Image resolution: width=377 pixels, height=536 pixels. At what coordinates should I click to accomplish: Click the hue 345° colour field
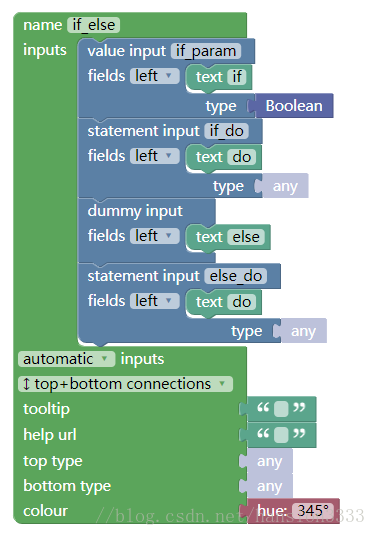pyautogui.click(x=313, y=511)
